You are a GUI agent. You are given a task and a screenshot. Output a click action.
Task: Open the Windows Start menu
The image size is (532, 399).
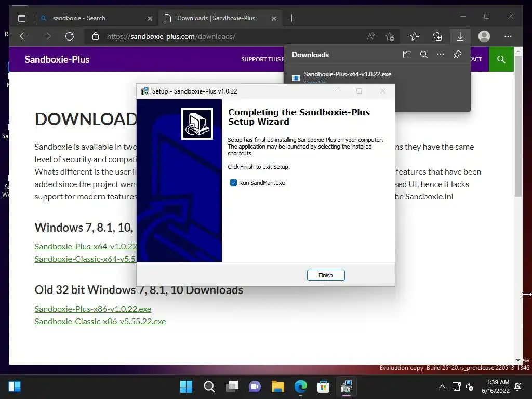click(x=187, y=387)
